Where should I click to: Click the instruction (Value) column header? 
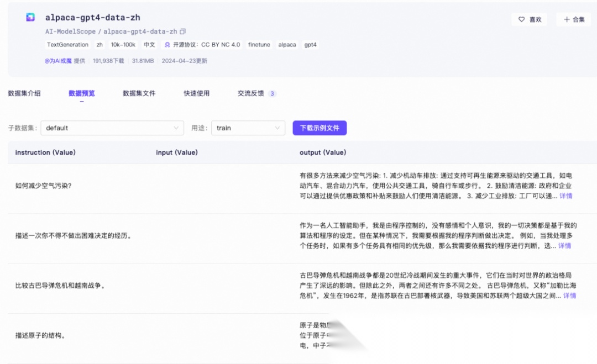(45, 152)
